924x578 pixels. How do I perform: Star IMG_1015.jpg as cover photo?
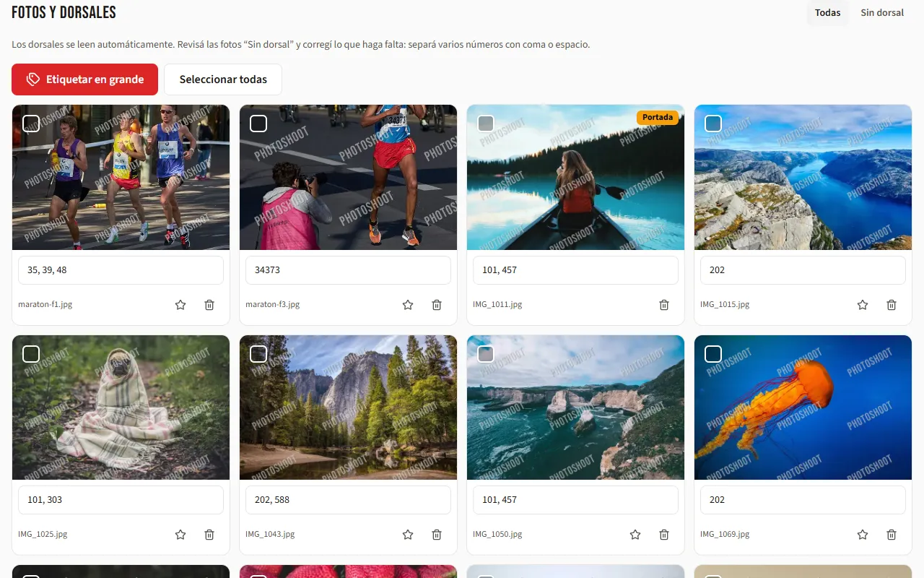pos(863,305)
